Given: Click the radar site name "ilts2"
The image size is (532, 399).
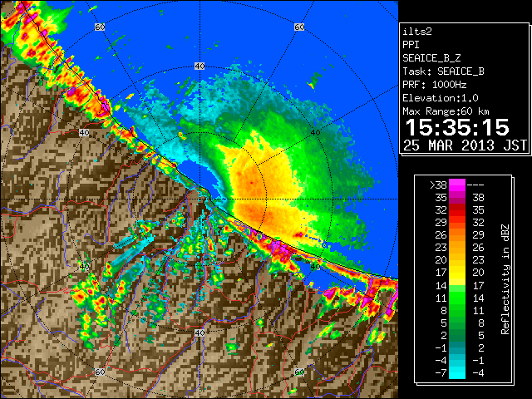Looking at the screenshot, I should pos(417,32).
